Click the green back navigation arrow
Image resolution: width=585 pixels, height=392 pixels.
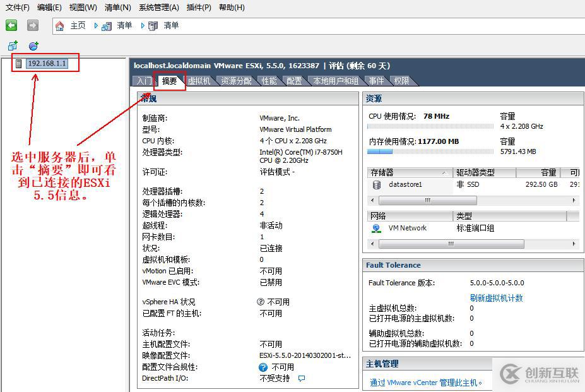pos(10,25)
